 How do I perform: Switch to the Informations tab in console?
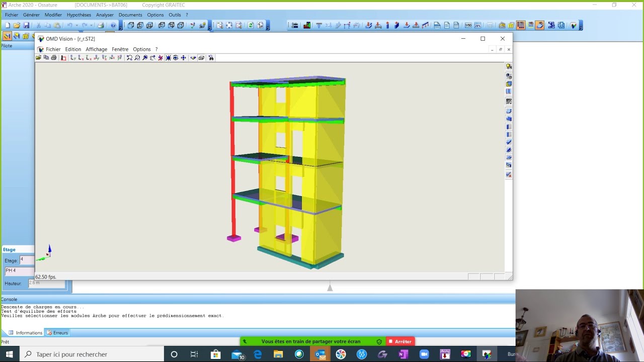(x=26, y=333)
